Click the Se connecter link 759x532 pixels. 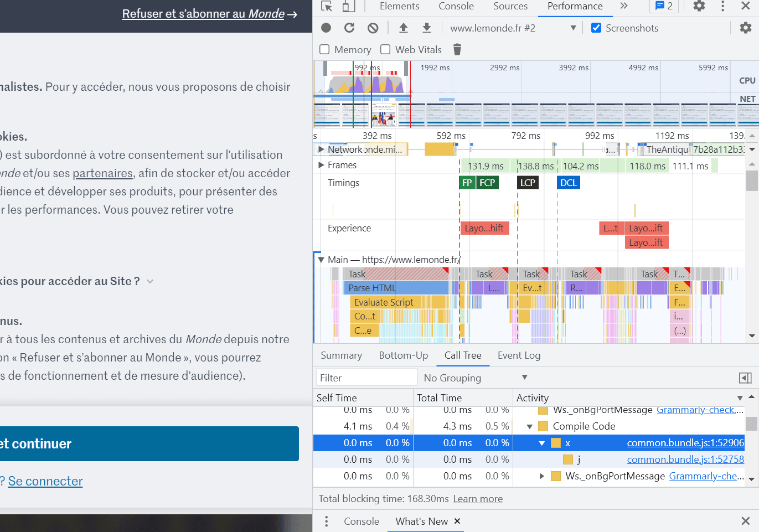[45, 481]
